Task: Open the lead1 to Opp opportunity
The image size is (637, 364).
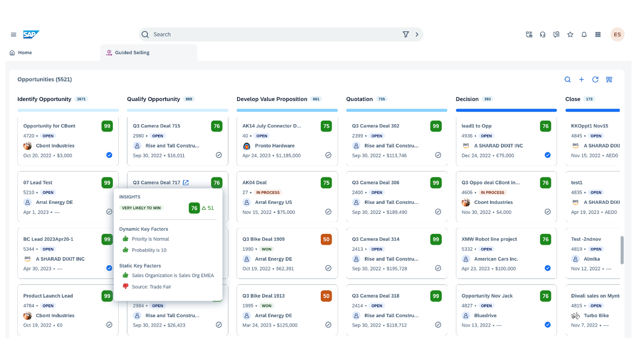Action: tap(476, 126)
